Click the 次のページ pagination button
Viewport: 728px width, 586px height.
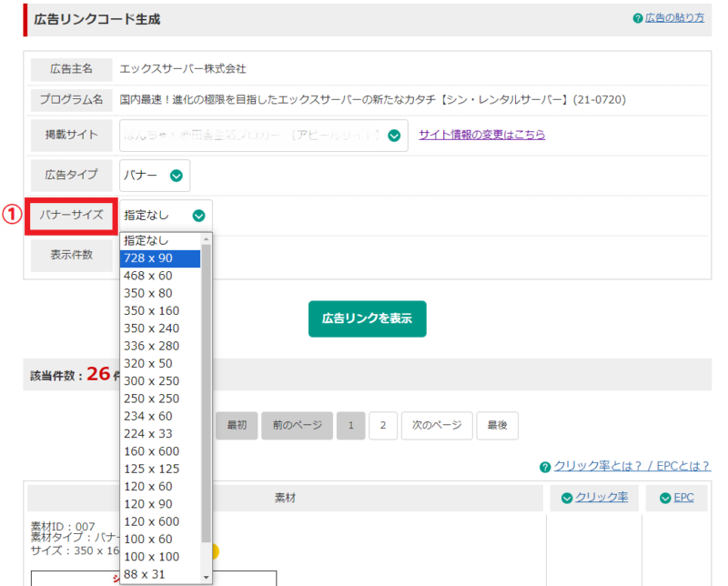pos(437,426)
